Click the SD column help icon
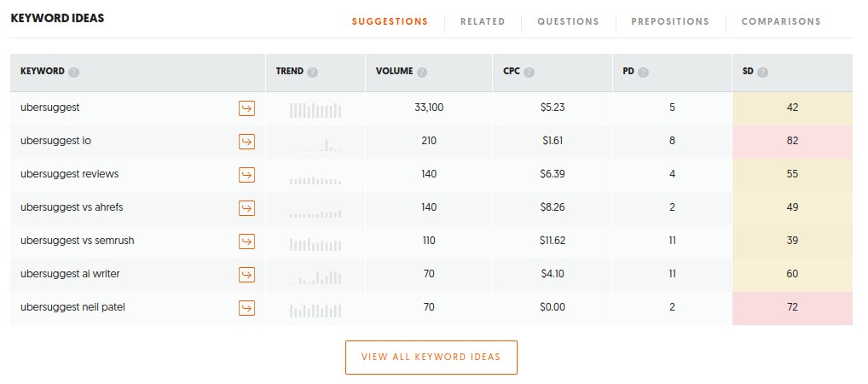The image size is (868, 384). [762, 73]
